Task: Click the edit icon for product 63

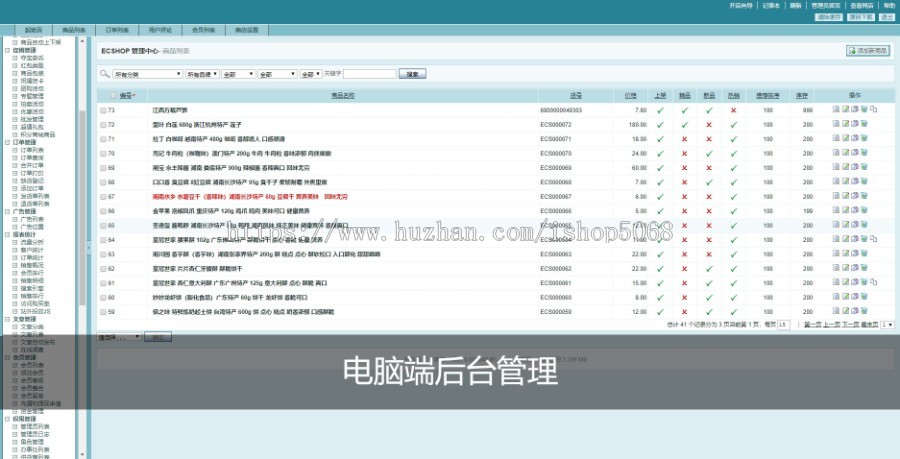Action: click(845, 253)
